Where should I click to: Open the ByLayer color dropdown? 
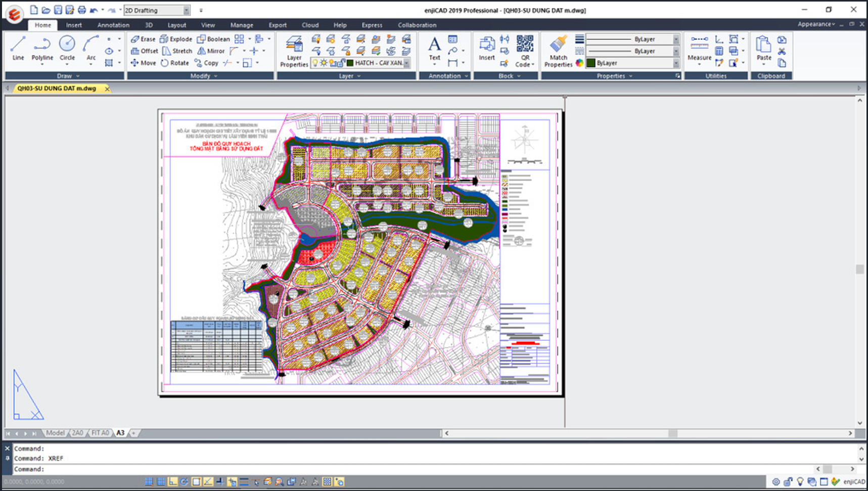676,63
